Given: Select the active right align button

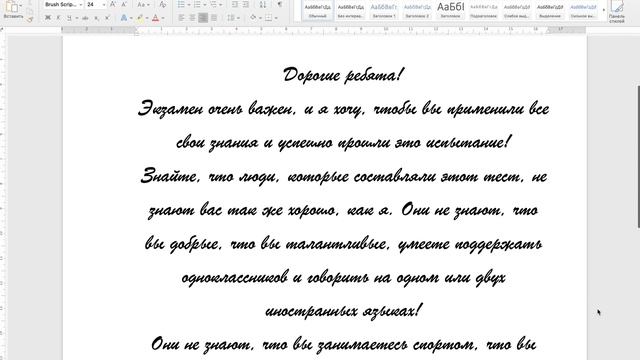Looking at the screenshot, I should click(x=203, y=18).
